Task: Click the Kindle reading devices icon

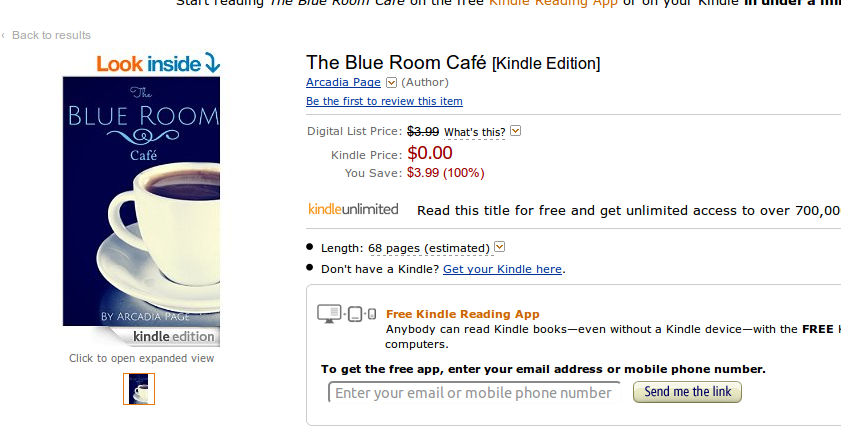Action: tap(346, 314)
